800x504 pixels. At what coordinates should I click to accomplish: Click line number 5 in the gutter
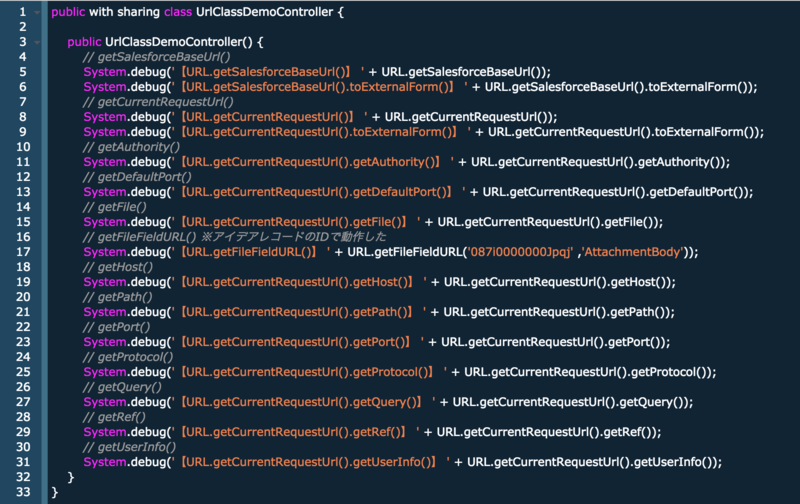click(x=22, y=72)
